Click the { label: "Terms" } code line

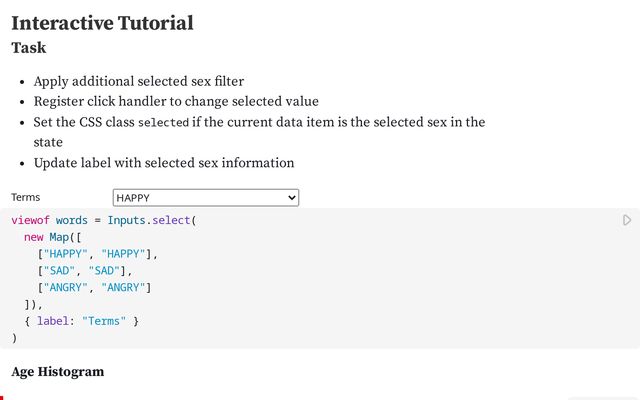[x=82, y=321]
